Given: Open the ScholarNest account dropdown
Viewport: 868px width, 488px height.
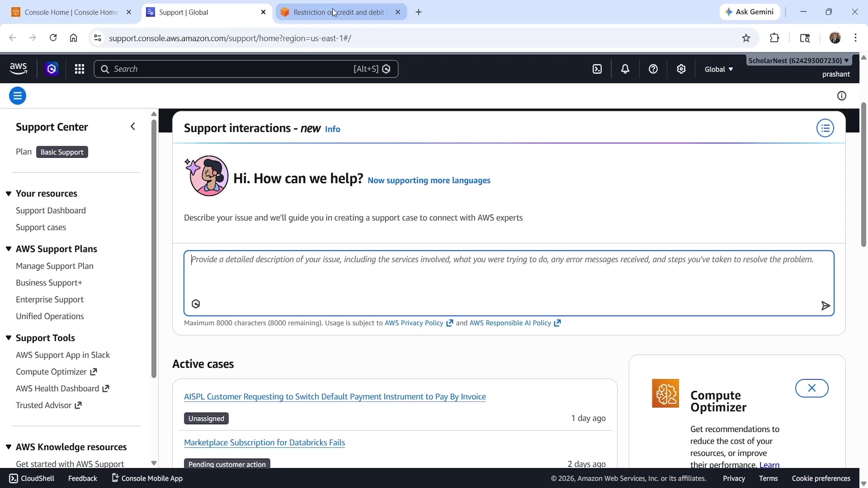Looking at the screenshot, I should click(798, 61).
